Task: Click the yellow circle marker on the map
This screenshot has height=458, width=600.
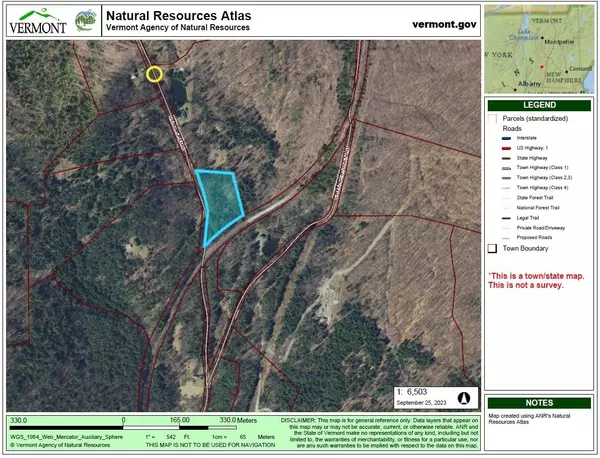Action: pyautogui.click(x=154, y=73)
